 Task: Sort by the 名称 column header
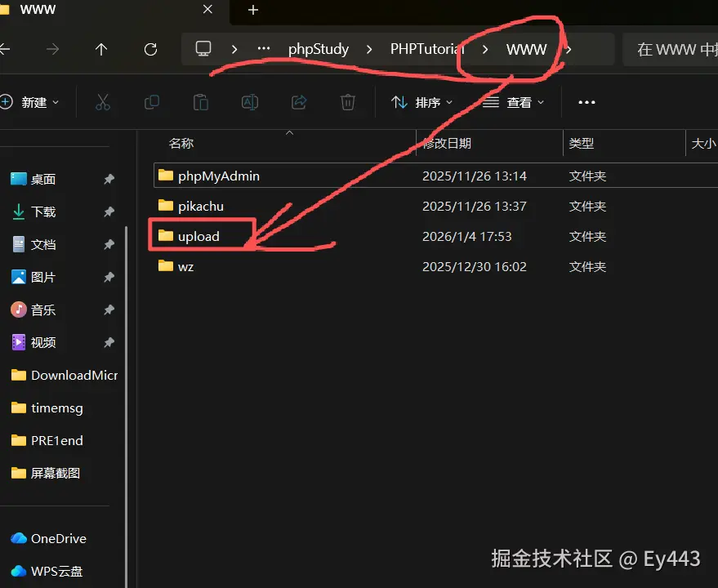(181, 144)
